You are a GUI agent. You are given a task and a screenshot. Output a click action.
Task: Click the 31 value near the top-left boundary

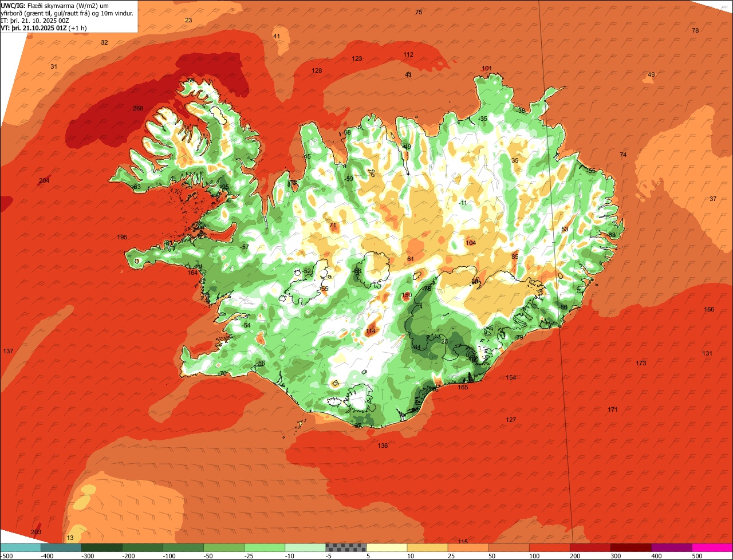[54, 66]
